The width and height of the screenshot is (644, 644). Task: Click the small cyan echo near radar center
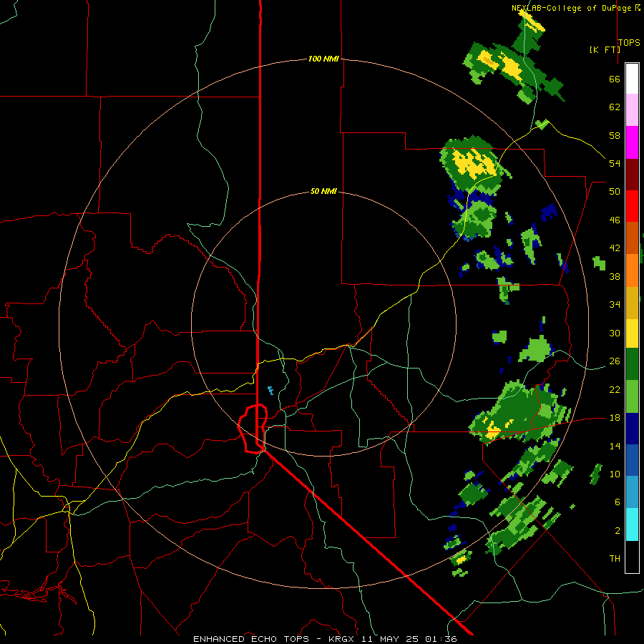270,390
